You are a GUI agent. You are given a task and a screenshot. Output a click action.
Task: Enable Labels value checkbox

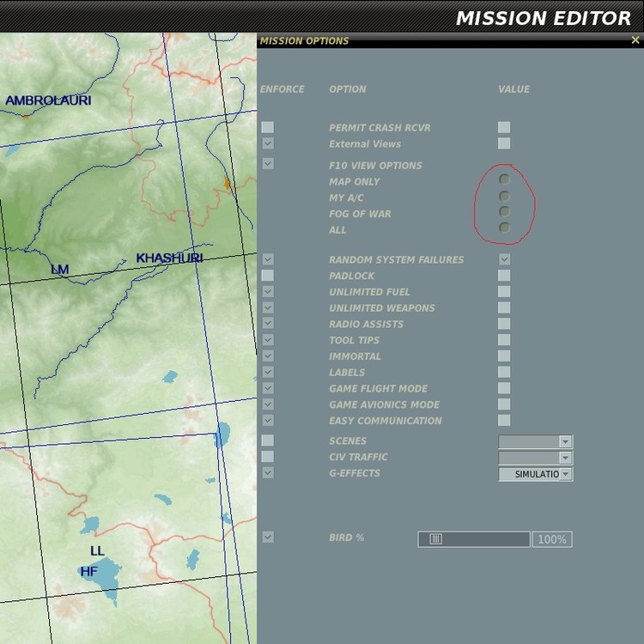pyautogui.click(x=504, y=372)
